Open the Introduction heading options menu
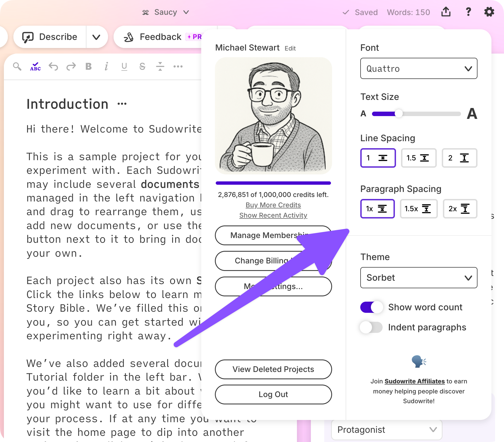Viewport: 504px width, 442px height. [x=122, y=104]
